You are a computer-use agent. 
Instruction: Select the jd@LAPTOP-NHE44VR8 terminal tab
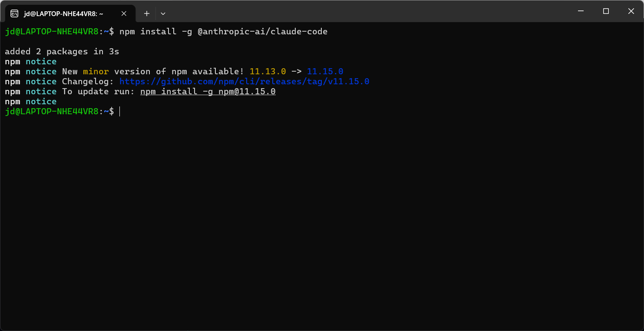click(70, 13)
